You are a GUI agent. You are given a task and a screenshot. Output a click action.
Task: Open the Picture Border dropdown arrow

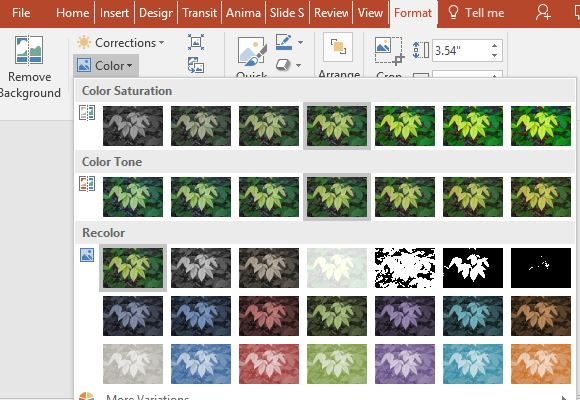(300, 43)
